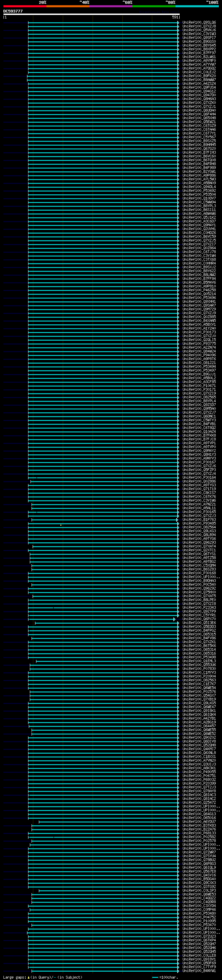
Task: Select hit label UniRef100_C7TYF9
Action: [199, 967]
